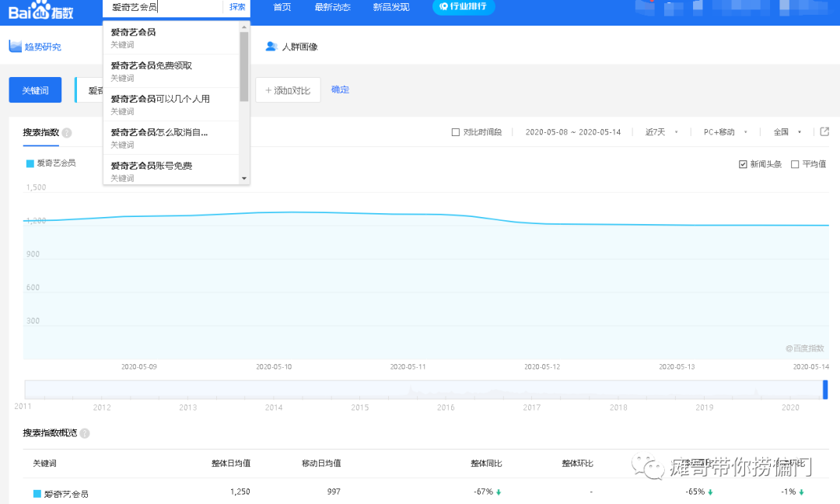Check the 对比时间段 checkbox
The image size is (840, 504).
click(456, 132)
